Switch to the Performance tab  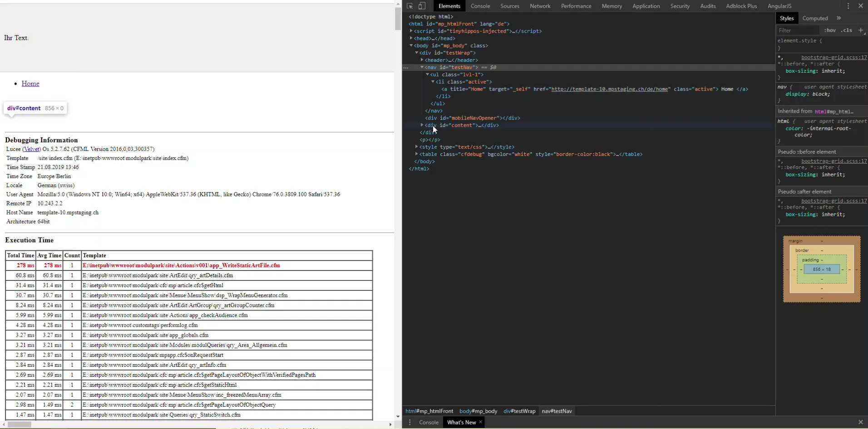coord(576,6)
